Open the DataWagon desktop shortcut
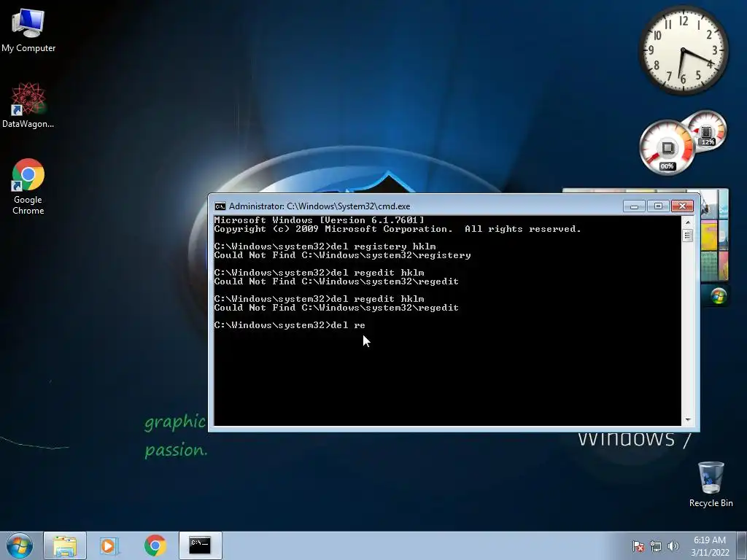The width and height of the screenshot is (747, 560). (28, 105)
